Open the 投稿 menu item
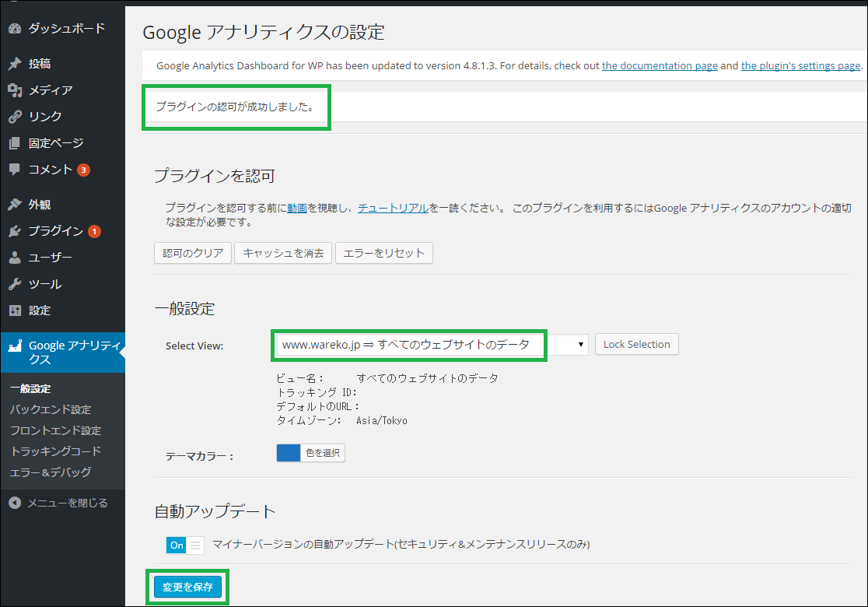 pyautogui.click(x=40, y=64)
